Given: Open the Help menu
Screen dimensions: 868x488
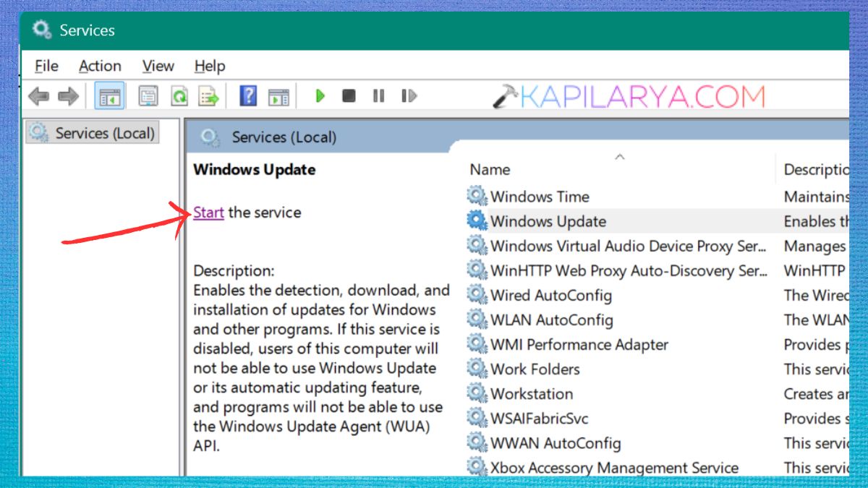Looking at the screenshot, I should coord(210,66).
